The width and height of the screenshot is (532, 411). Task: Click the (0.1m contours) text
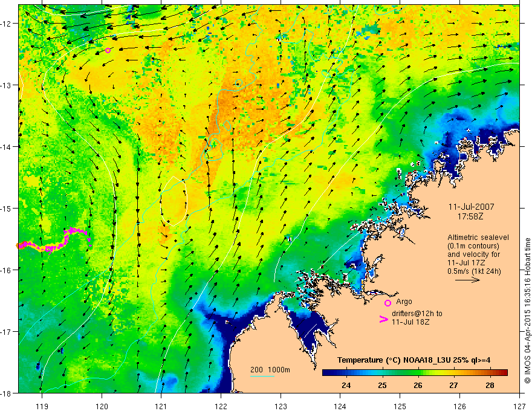tap(473, 246)
